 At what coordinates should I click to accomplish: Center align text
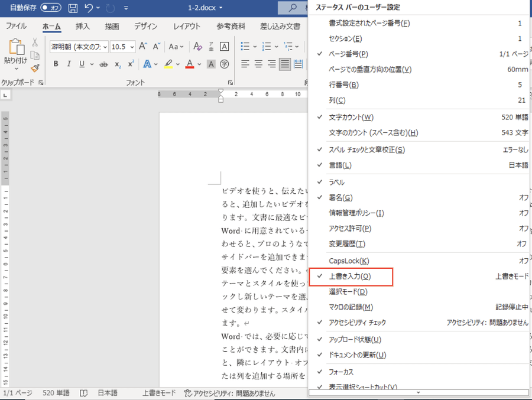coord(258,64)
